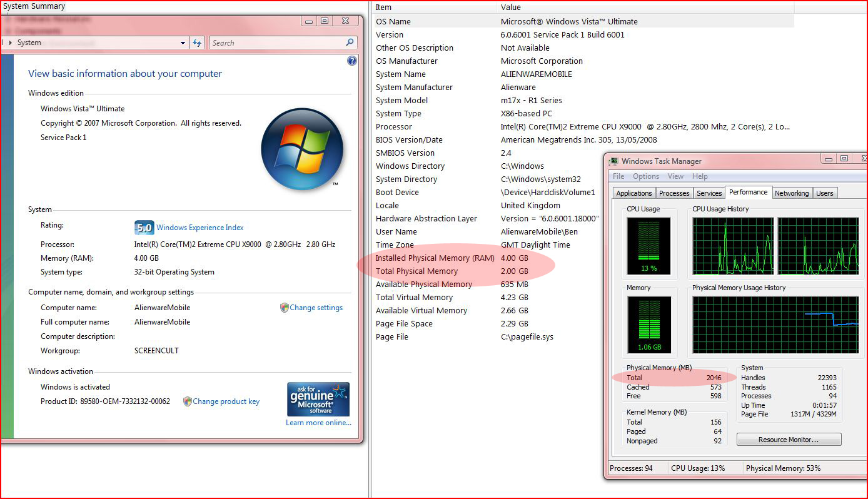This screenshot has width=868, height=499.
Task: Click the System breadcrumb in address bar
Action: 29,43
